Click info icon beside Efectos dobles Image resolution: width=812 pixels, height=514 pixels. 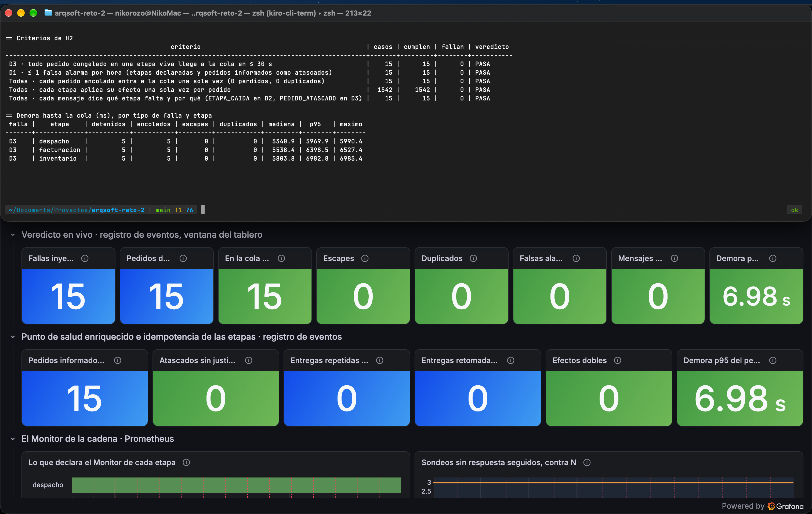(x=618, y=361)
